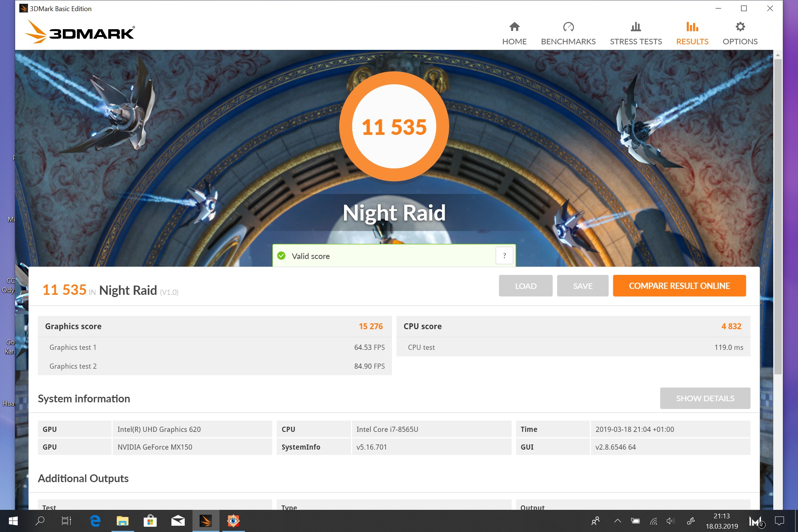
Task: Click SHOW DETAILS for system information
Action: (705, 398)
